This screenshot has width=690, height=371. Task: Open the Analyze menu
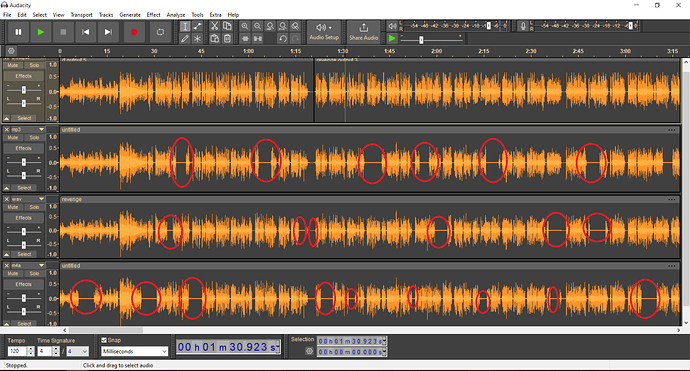(x=176, y=15)
